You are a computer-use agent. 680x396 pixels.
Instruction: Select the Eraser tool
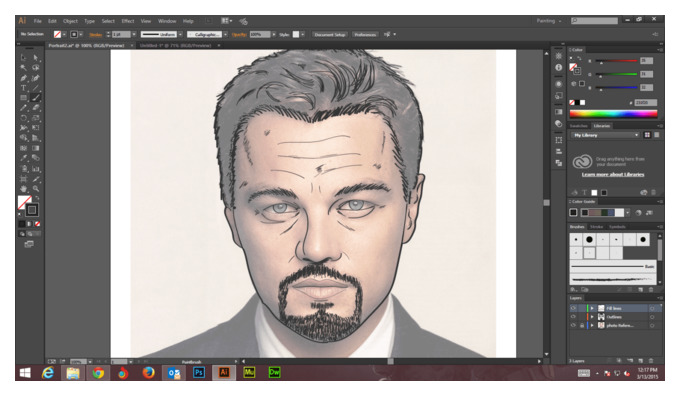(36, 108)
